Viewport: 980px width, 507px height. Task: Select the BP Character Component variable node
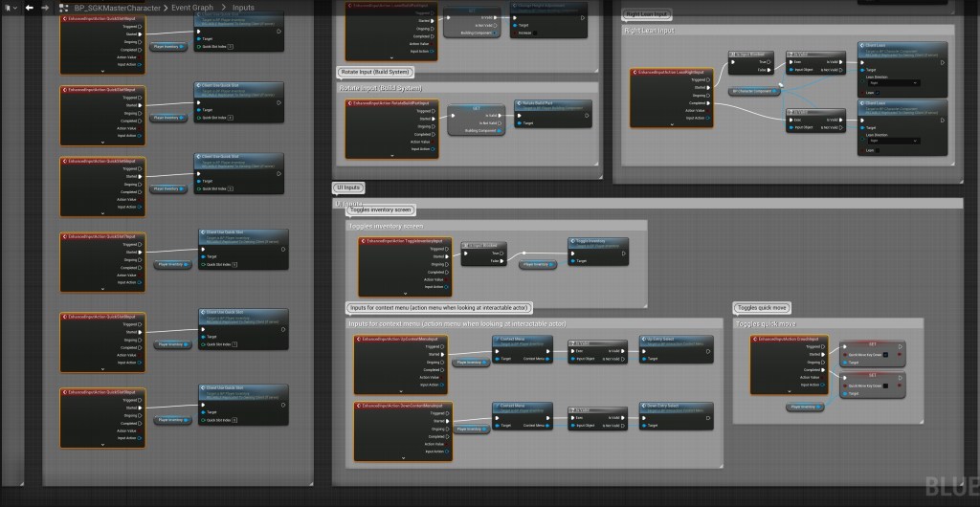(x=755, y=91)
